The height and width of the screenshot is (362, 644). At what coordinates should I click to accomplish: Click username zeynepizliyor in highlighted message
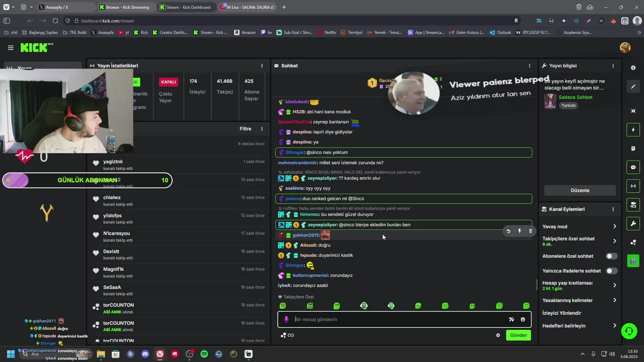(323, 225)
